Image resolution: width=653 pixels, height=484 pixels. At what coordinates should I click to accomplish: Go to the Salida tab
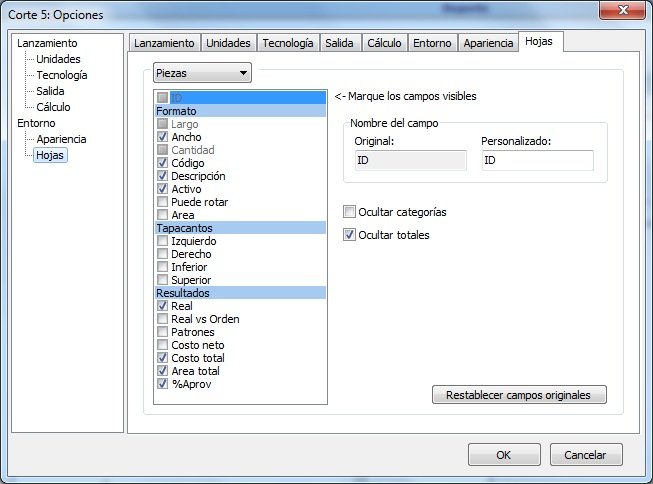coord(339,43)
